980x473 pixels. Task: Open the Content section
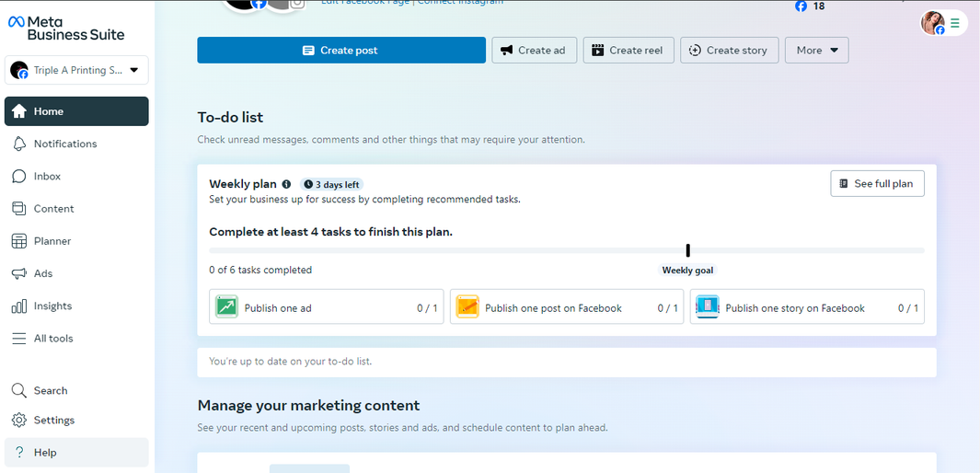pos(76,209)
